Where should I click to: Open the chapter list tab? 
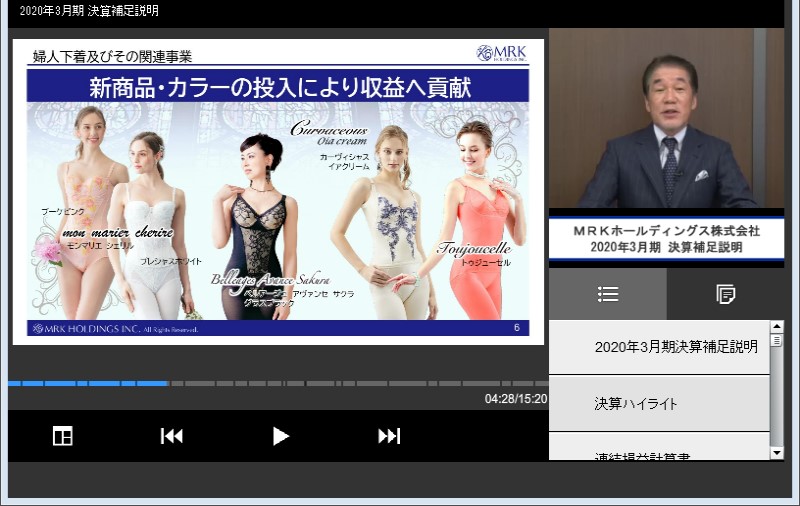pyautogui.click(x=608, y=294)
